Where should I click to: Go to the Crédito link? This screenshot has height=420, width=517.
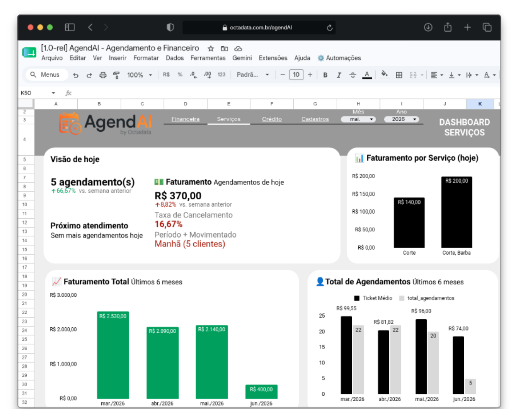tap(272, 119)
